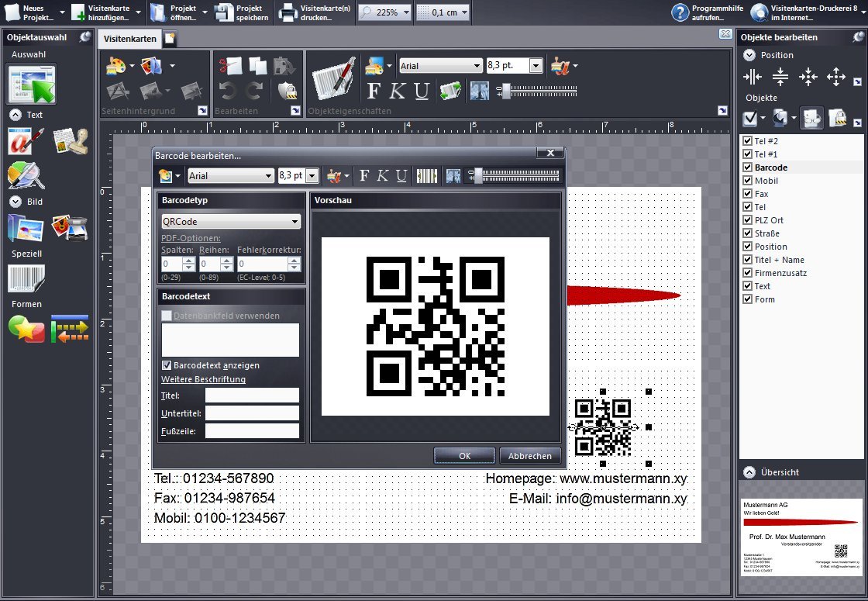Image resolution: width=868 pixels, height=601 pixels.
Task: Toggle the Barcode object checkbox
Action: (x=747, y=168)
